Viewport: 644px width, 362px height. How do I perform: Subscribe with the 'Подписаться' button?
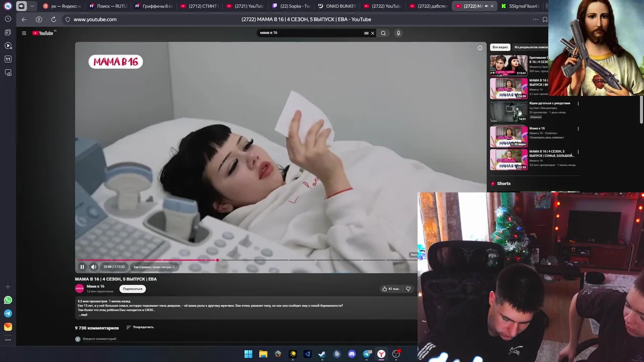133,289
